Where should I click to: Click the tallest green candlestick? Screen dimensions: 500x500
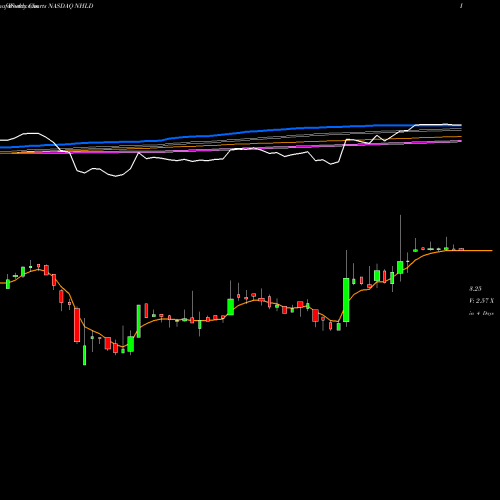[x=346, y=300]
